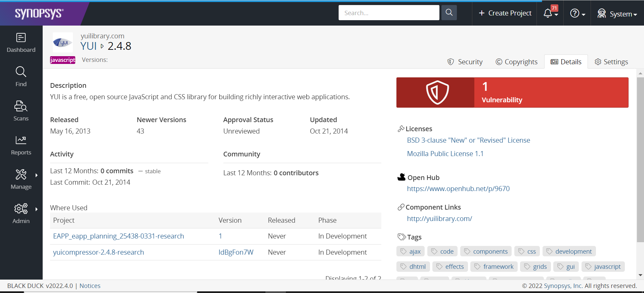Viewport: 644px width, 293px height.
Task: Open yuicompressor-2.4.8-research project
Action: pyautogui.click(x=98, y=252)
